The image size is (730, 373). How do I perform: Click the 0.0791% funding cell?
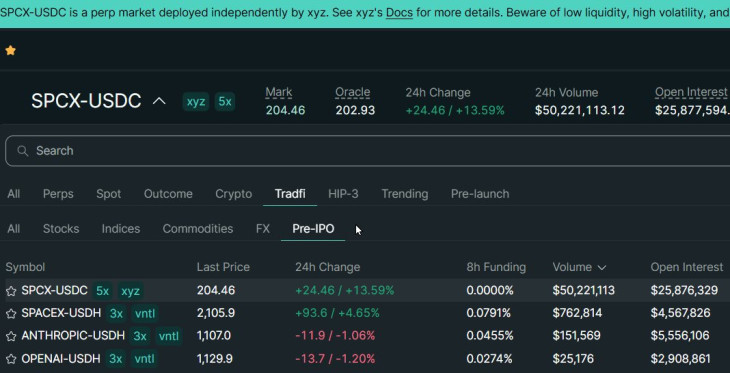point(489,313)
